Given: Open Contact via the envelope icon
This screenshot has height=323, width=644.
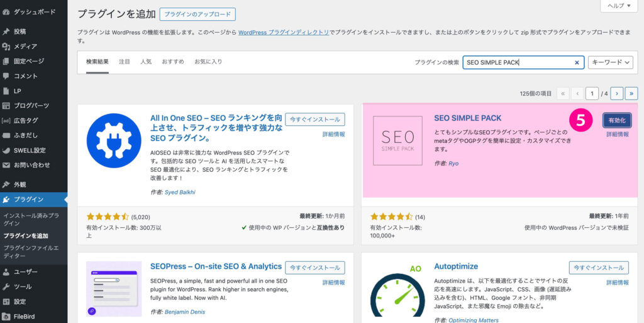Looking at the screenshot, I should (6, 165).
